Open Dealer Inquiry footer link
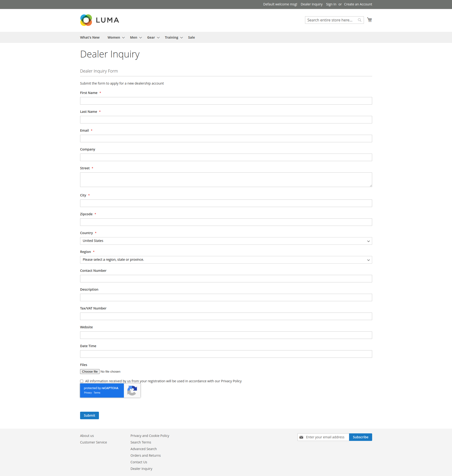Image resolution: width=452 pixels, height=476 pixels. [141, 468]
